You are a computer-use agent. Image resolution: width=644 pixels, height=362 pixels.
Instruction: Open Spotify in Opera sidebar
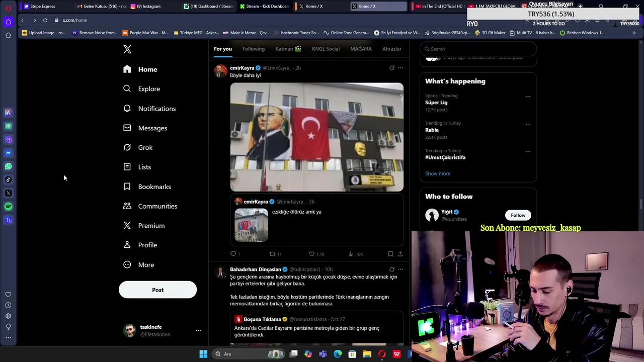tap(8, 206)
